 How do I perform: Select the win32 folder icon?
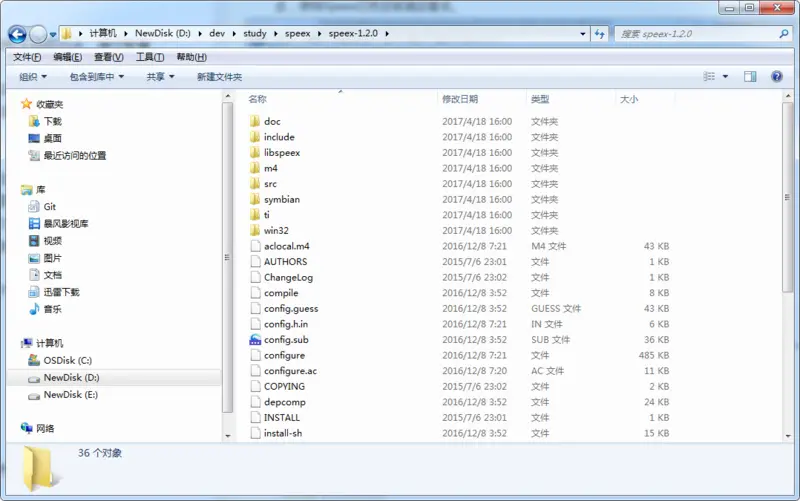[x=255, y=230]
